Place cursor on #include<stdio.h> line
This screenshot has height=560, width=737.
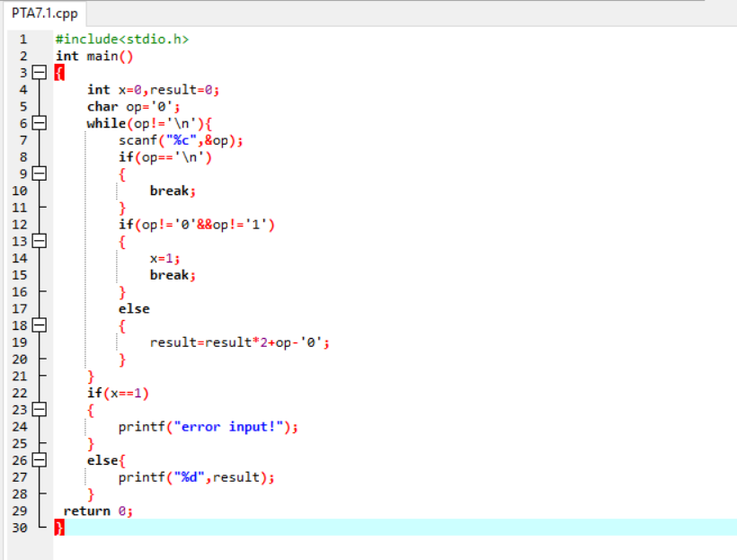coord(122,39)
